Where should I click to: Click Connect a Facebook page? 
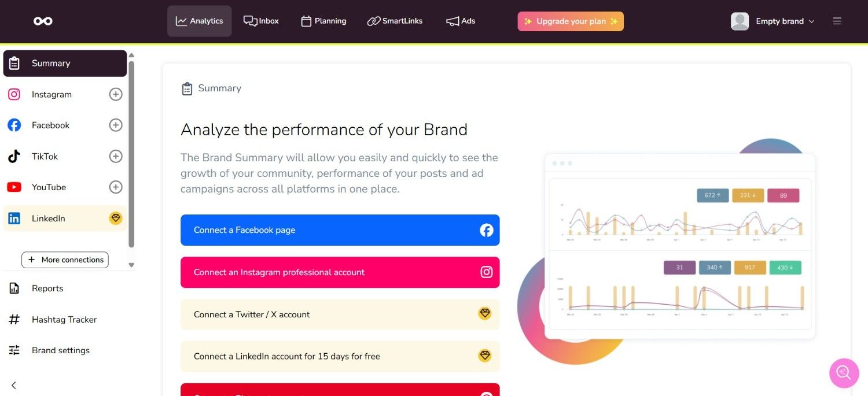[x=340, y=230]
